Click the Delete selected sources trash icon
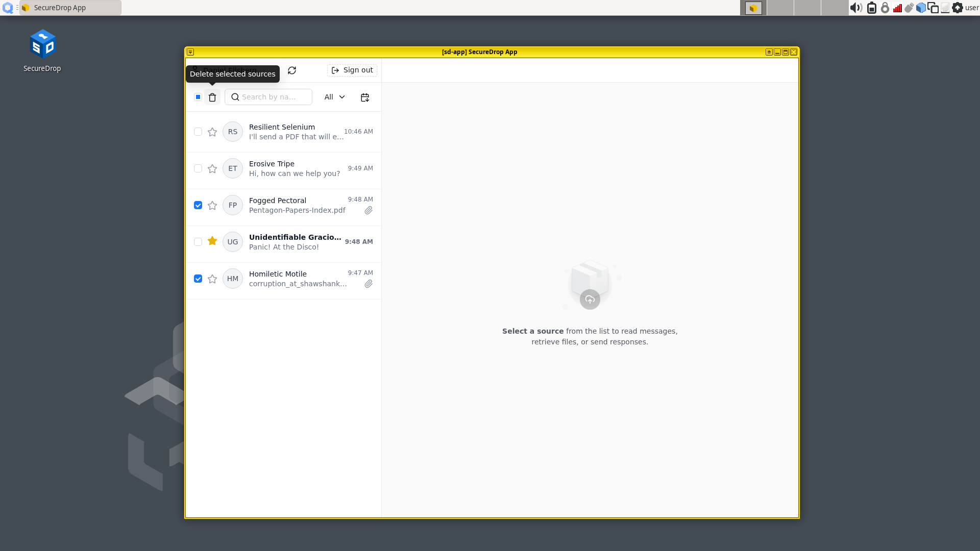Viewport: 980px width, 551px height. coord(212,97)
